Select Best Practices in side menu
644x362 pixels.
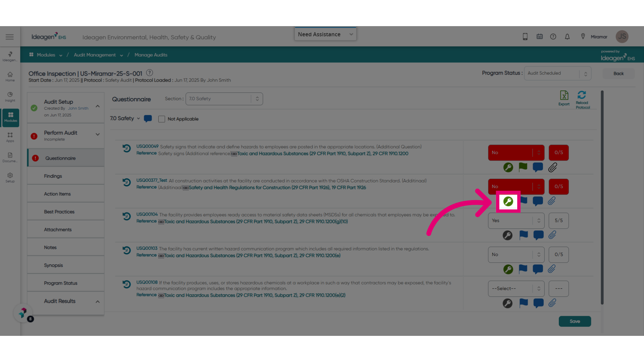coord(66,212)
